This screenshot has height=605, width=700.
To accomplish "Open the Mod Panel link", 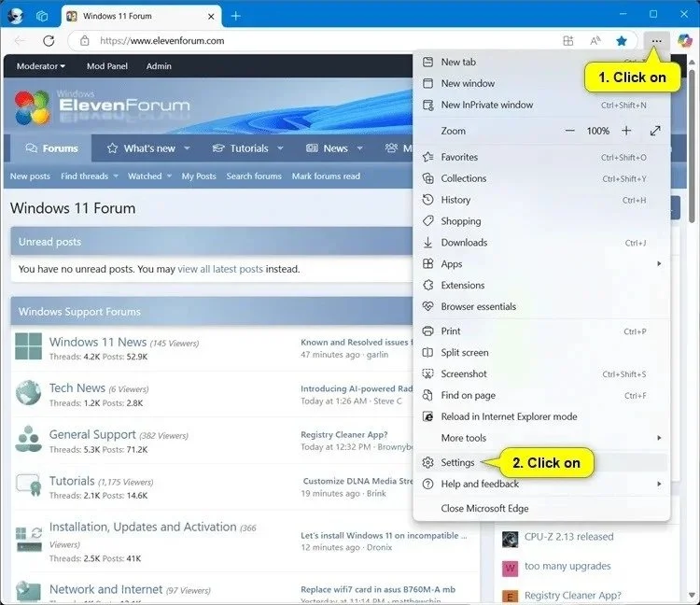I will [107, 66].
